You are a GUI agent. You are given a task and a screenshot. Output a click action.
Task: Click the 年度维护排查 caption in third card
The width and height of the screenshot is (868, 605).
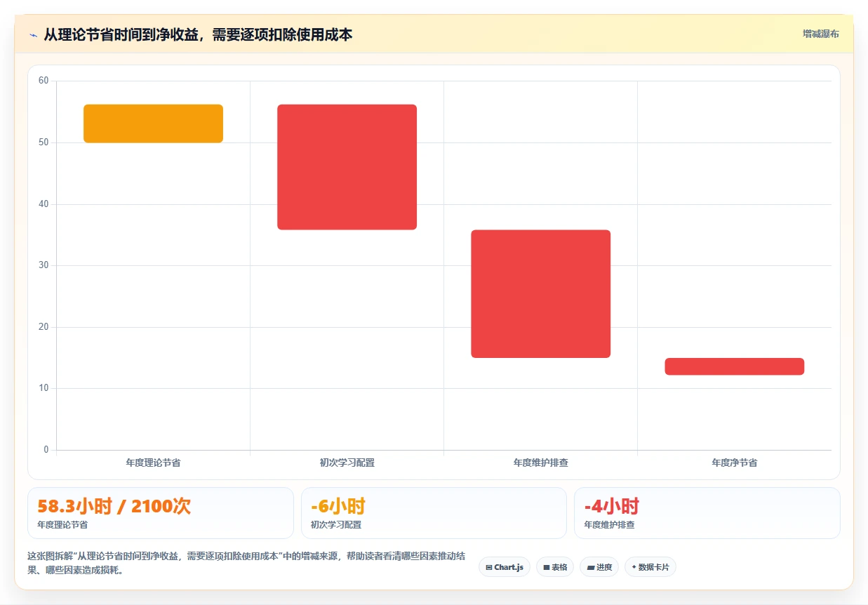609,524
